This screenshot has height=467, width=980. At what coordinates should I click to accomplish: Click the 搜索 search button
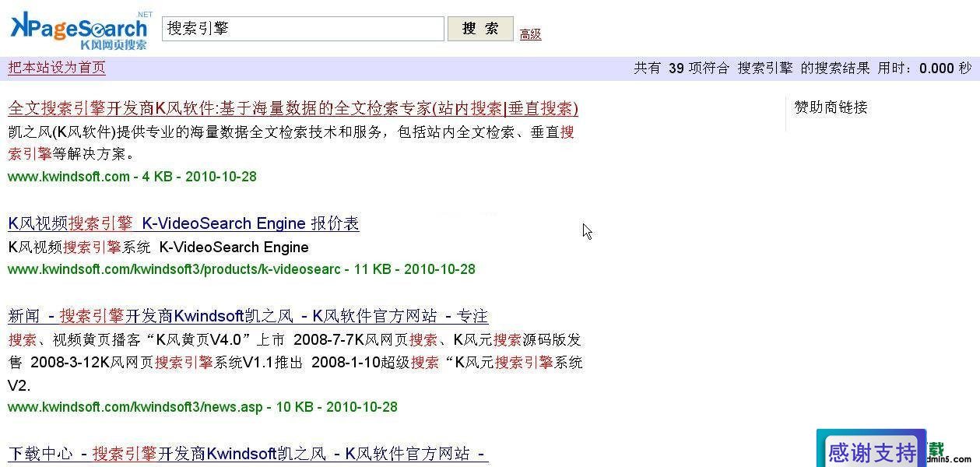[x=480, y=29]
